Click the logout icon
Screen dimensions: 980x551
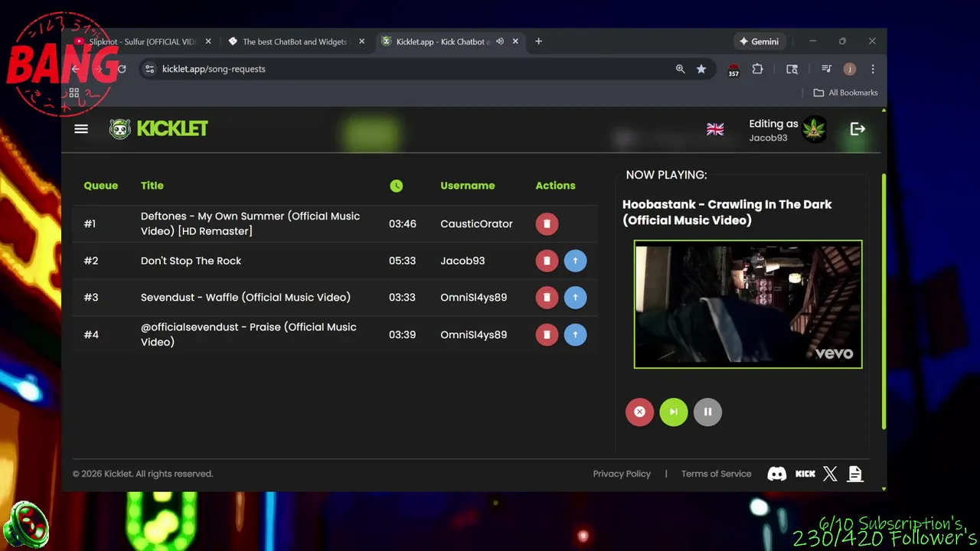click(x=857, y=129)
